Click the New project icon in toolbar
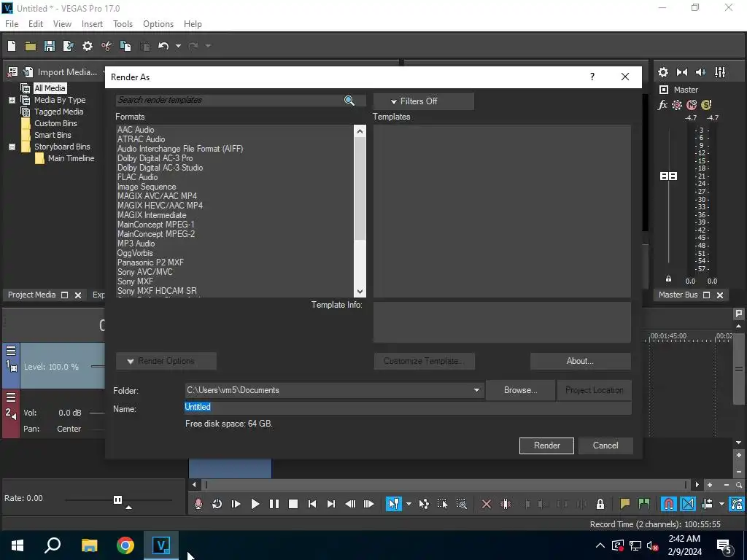The image size is (747, 560). [x=12, y=46]
